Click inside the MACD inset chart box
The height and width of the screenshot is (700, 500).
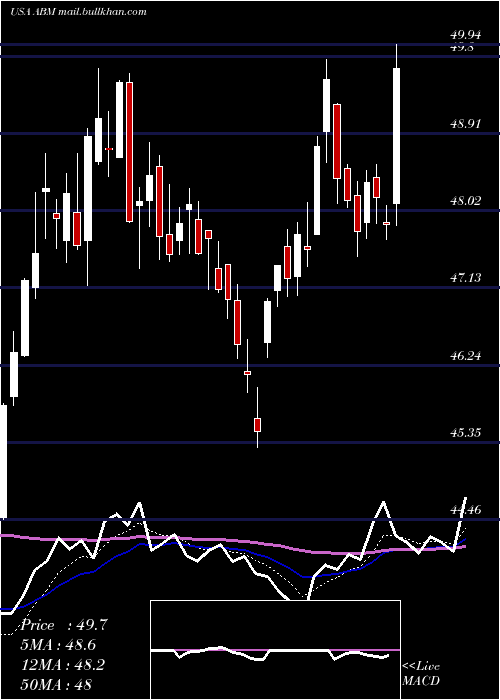(275, 650)
